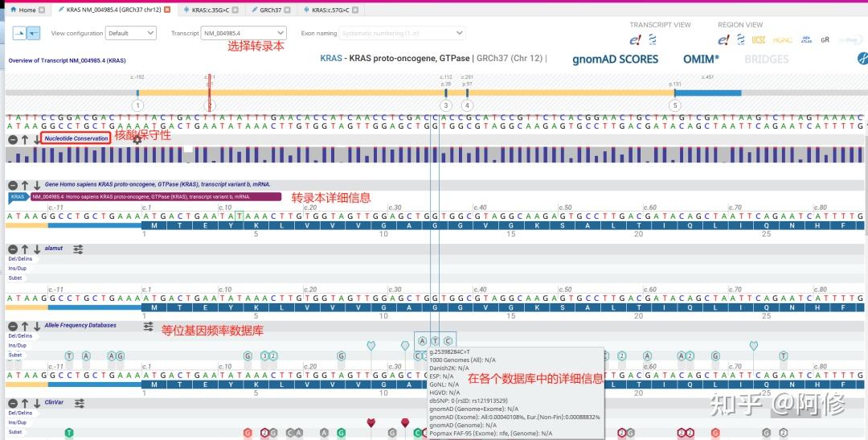Collapse the Allele Frequency Databases track
Image resolution: width=868 pixels, height=440 pixels.
[x=13, y=327]
